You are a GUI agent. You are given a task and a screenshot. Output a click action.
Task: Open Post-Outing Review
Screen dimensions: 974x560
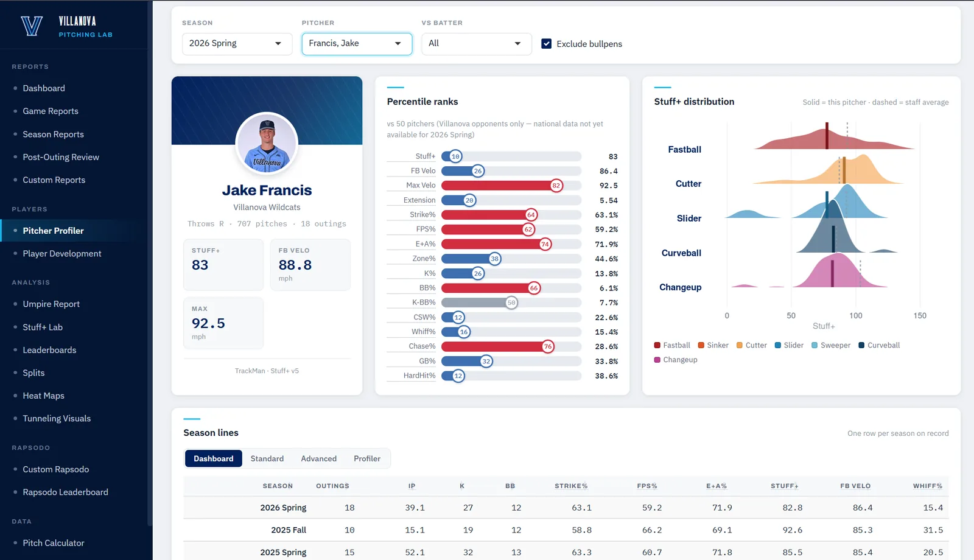[61, 157]
